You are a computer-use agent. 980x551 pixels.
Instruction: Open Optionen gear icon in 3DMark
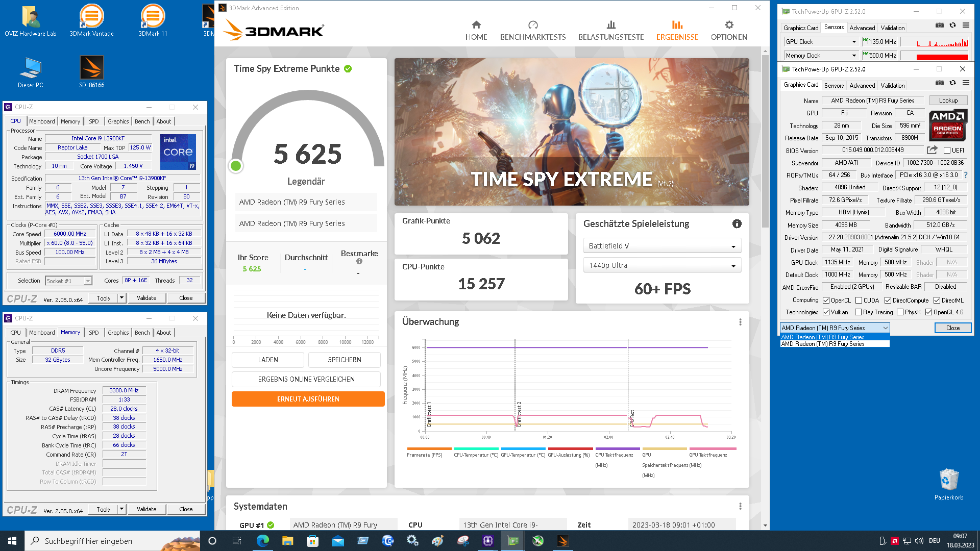click(729, 25)
